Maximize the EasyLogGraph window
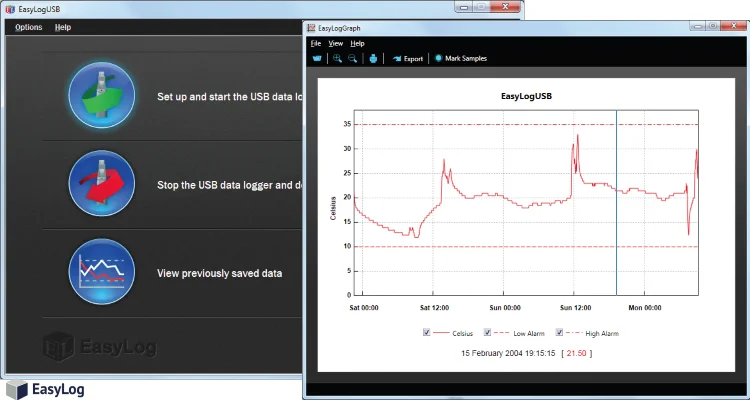Screen dimensions: 750x400 pos(713,26)
